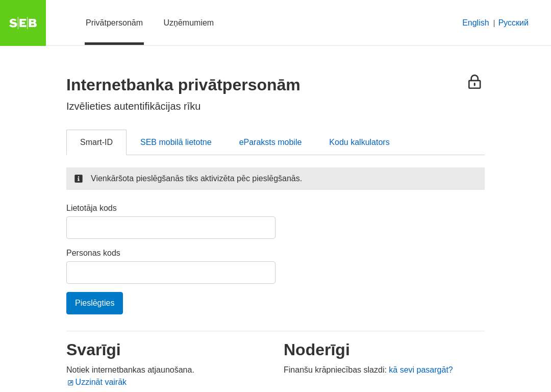551x392 pixels.
Task: Click the external link icon by Uzzināt vairāk
Action: pos(70,382)
